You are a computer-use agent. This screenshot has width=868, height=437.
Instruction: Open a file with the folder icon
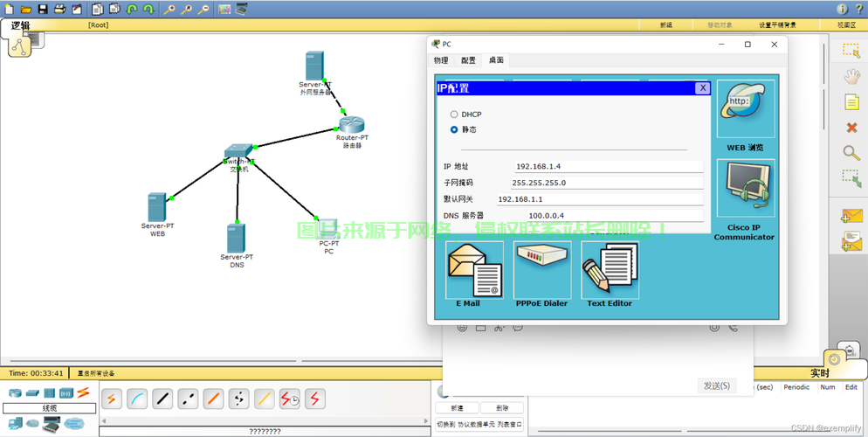coord(25,9)
